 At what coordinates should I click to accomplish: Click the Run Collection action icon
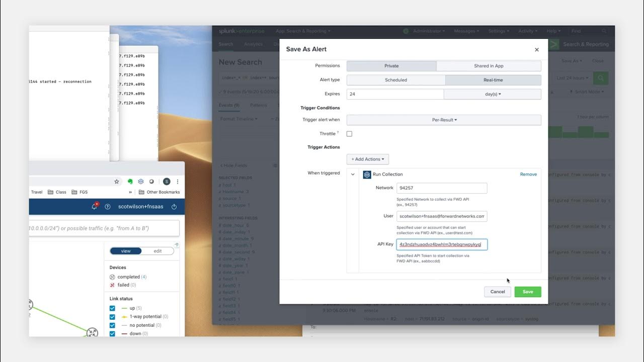point(367,174)
